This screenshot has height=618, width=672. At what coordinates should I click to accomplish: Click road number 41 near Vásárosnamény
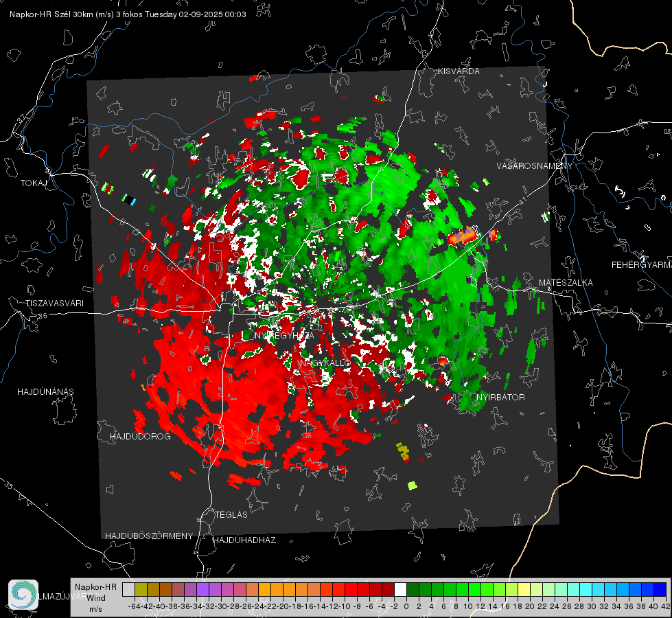tap(522, 200)
